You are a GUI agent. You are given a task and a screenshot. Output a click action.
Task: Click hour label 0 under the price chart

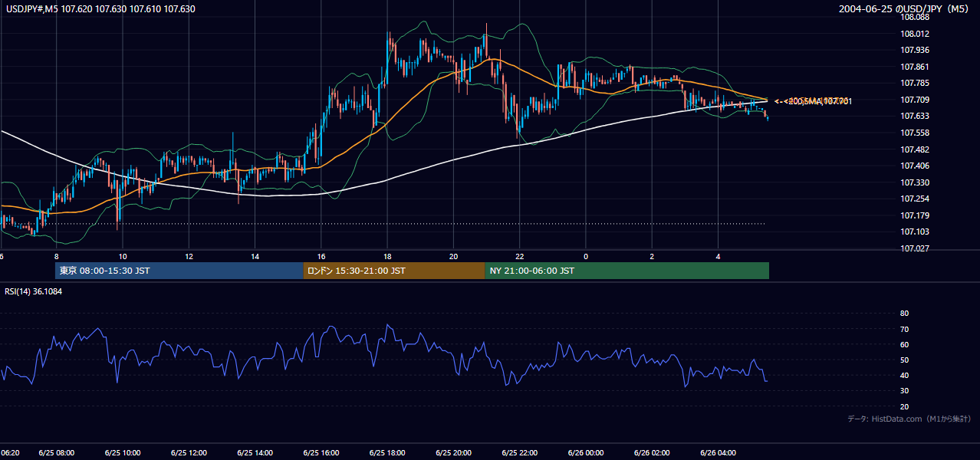click(586, 256)
